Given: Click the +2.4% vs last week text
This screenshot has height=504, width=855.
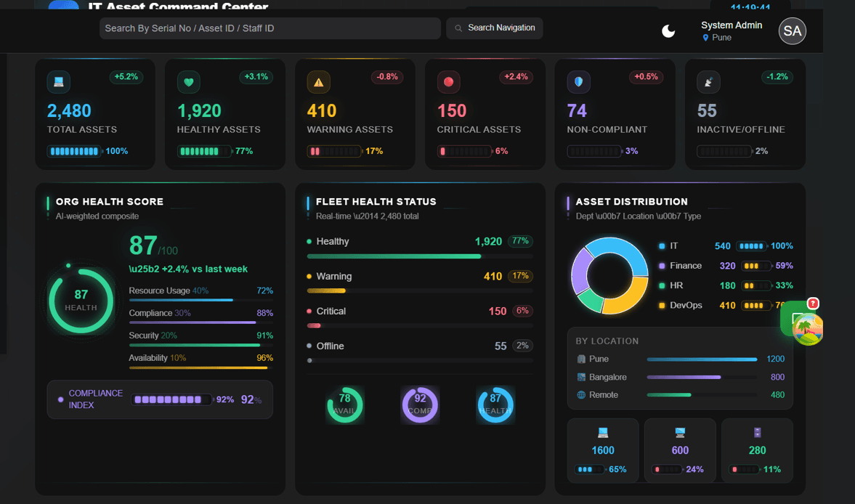Looking at the screenshot, I should [x=188, y=269].
